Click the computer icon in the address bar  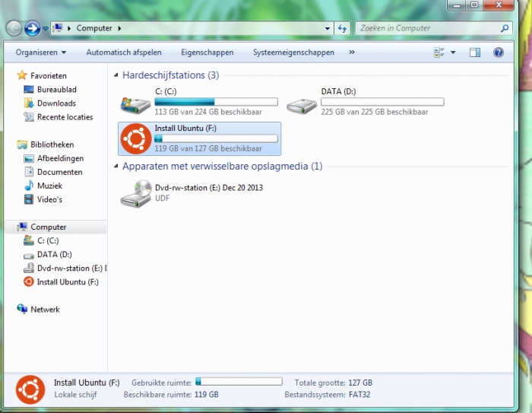coord(59,28)
